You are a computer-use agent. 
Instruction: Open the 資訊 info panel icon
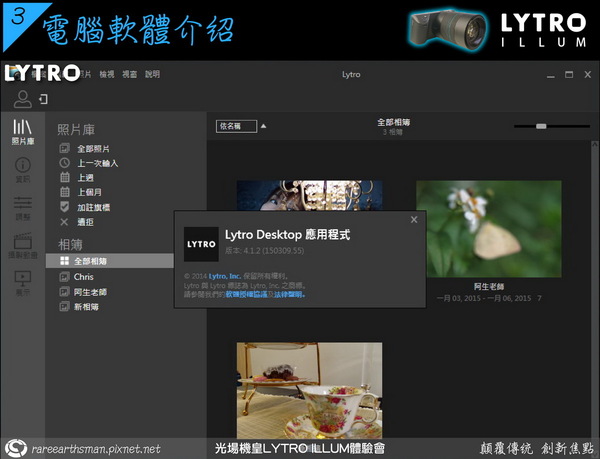click(22, 169)
